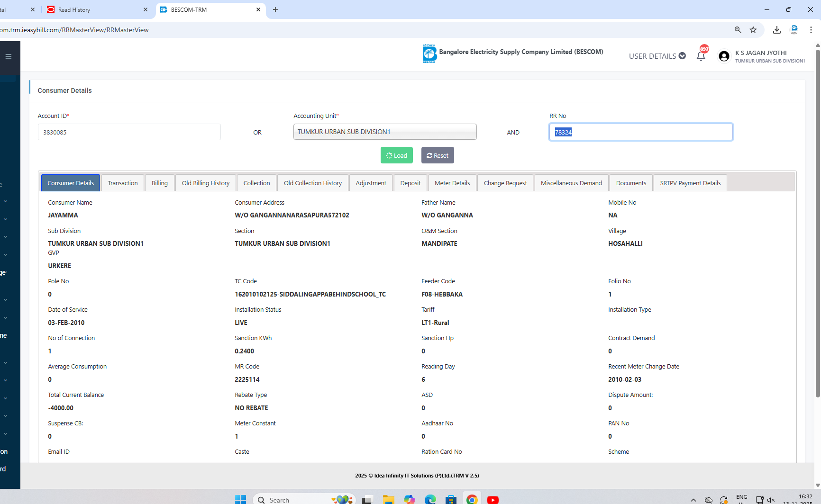Open YouTube from the taskbar

coord(493,500)
